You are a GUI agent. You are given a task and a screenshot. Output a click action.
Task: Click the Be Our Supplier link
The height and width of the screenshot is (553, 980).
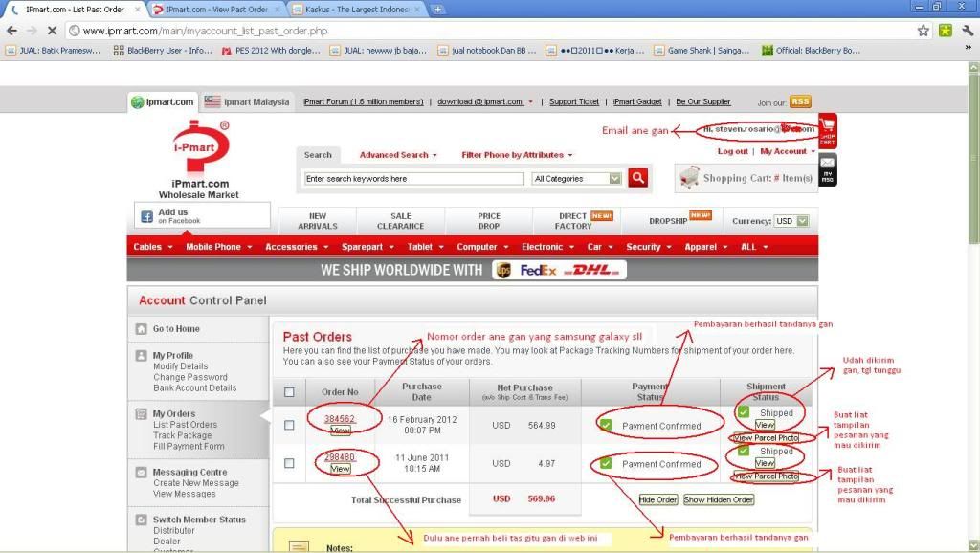coord(703,101)
